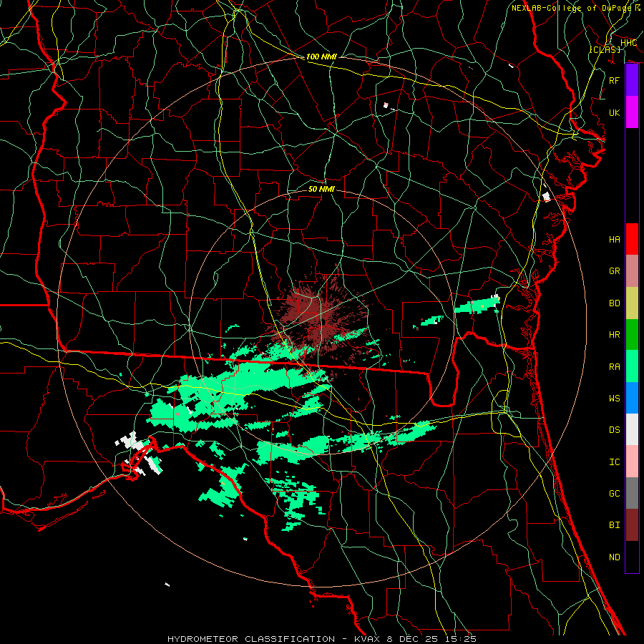644x644 pixels.
Task: Click the '50 NMI' range ring label
Action: 321,189
